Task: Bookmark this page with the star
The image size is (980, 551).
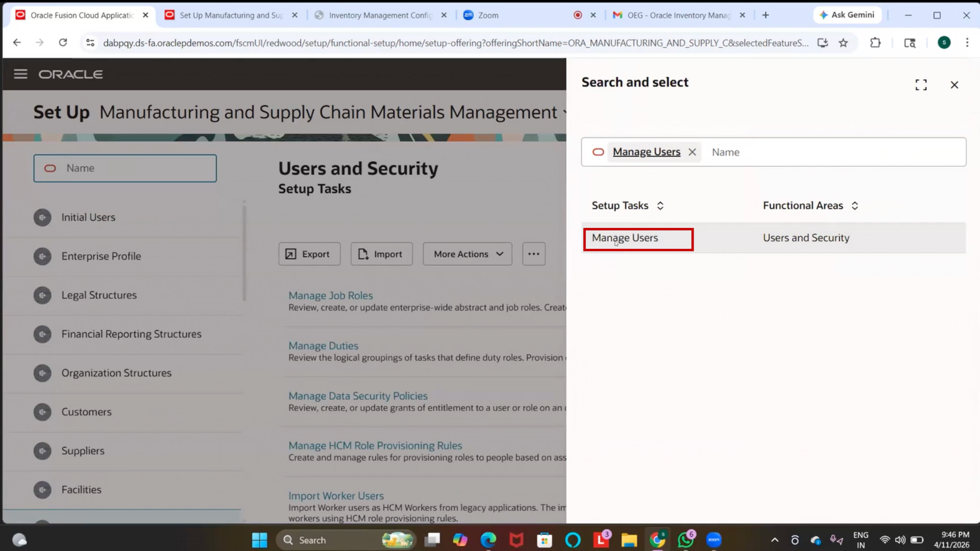Action: 843,43
